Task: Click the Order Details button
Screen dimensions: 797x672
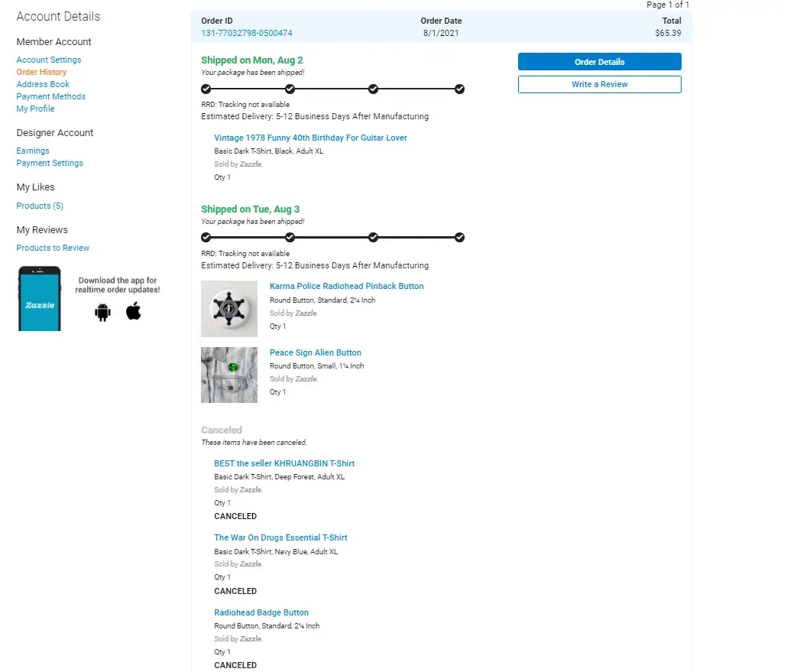Action: point(599,62)
